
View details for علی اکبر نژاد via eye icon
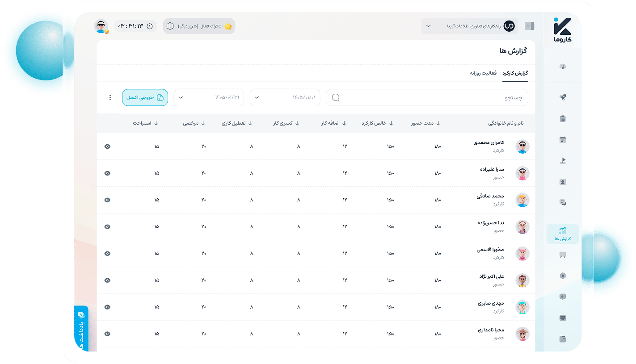pos(107,280)
